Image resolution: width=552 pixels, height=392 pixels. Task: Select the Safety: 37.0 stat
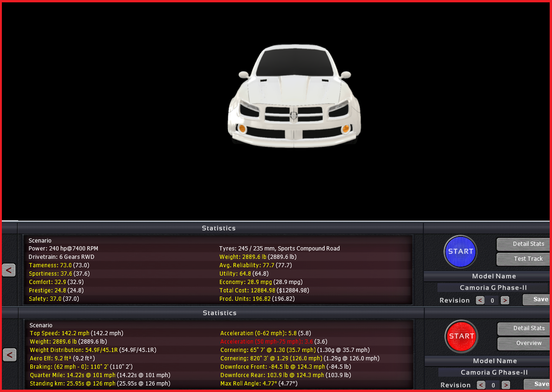coord(54,299)
